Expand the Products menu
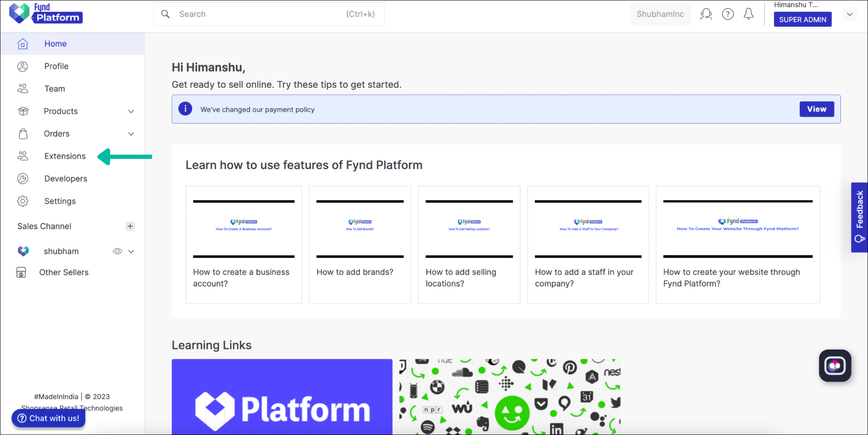868x435 pixels. (131, 111)
